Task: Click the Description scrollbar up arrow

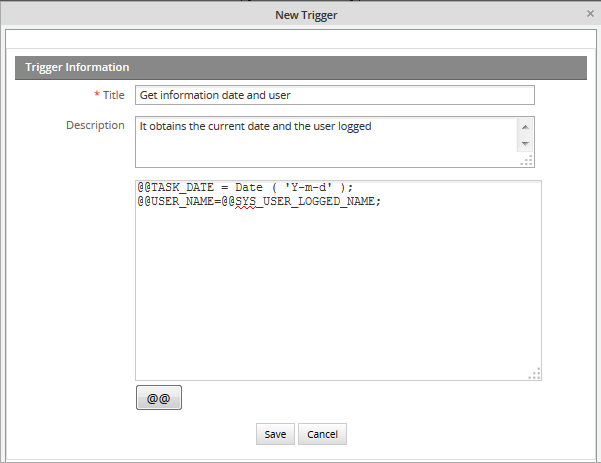Action: [525, 125]
